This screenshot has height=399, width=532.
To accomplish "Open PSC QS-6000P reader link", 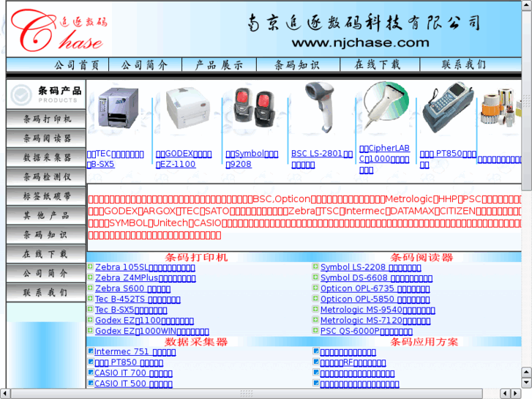I will [x=367, y=331].
